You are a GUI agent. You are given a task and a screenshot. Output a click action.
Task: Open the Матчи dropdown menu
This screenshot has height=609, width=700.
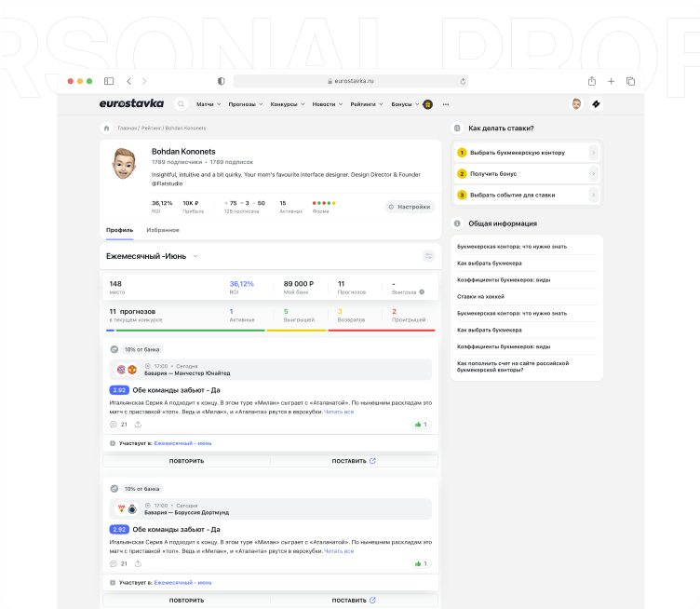pyautogui.click(x=209, y=104)
